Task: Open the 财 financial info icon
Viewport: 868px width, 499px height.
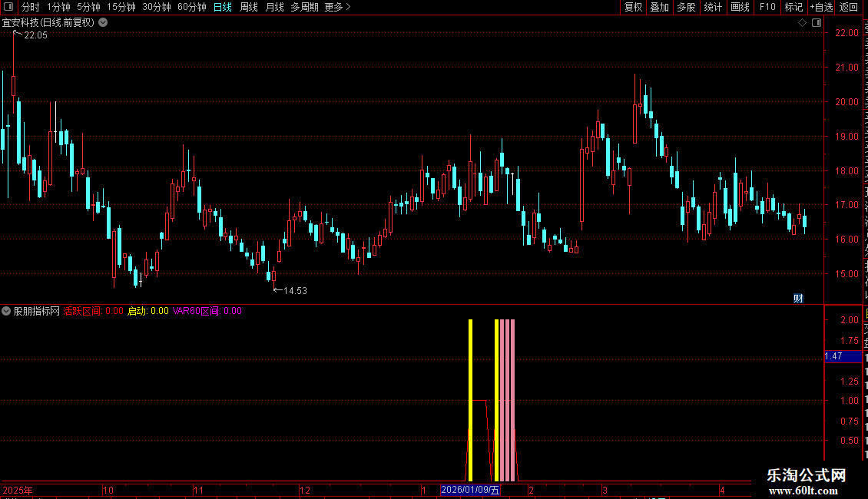Action: pyautogui.click(x=798, y=298)
